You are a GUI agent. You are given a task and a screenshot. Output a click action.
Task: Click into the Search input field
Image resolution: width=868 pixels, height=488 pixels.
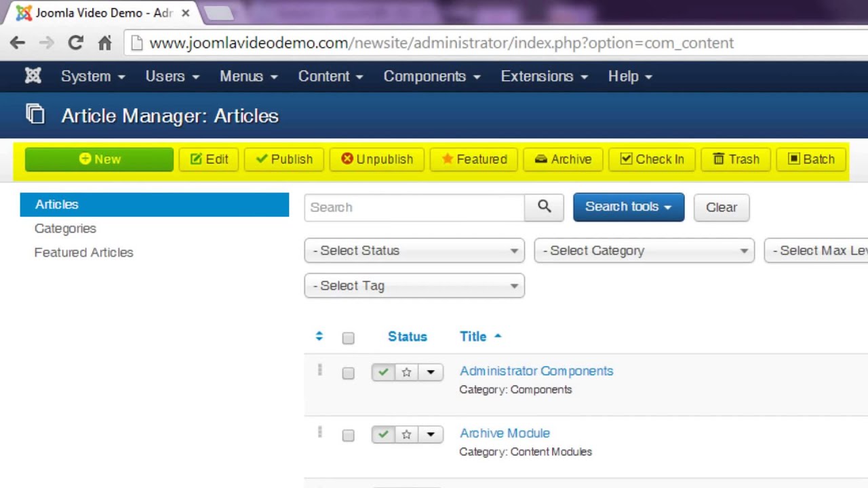[414, 207]
